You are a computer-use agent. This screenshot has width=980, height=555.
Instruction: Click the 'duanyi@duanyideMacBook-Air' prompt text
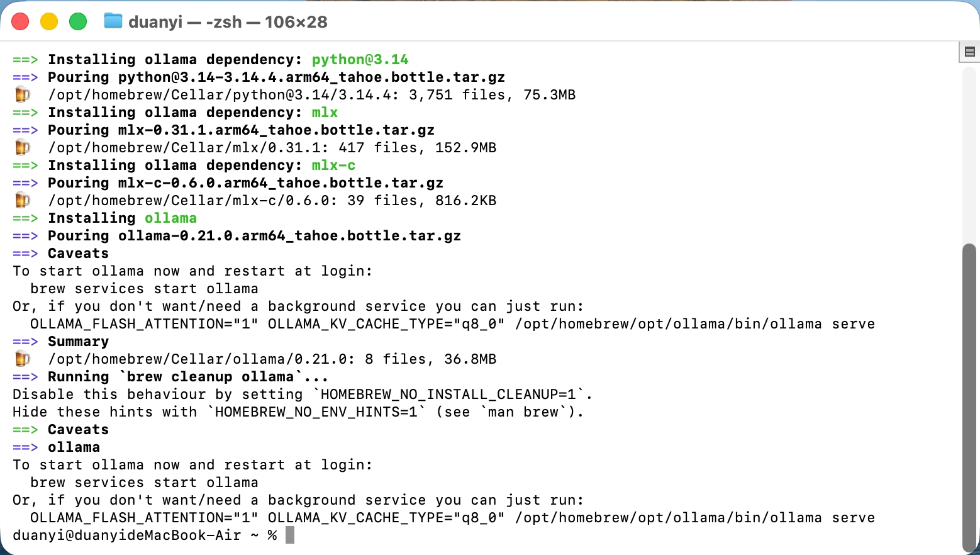(x=127, y=535)
